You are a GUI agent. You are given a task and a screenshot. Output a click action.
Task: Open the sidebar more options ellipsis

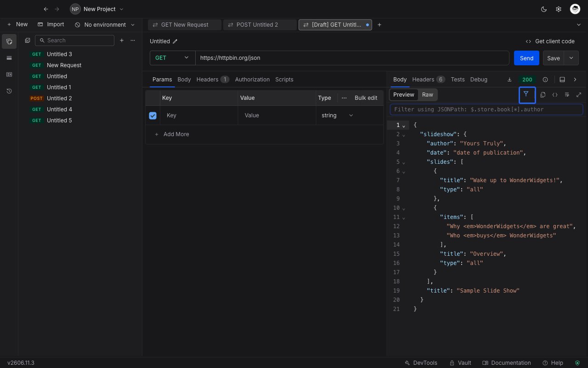coord(133,40)
